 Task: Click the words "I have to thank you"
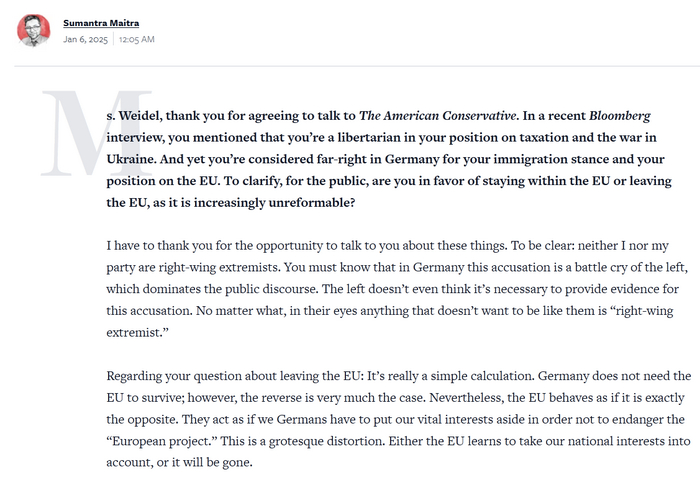(161, 246)
